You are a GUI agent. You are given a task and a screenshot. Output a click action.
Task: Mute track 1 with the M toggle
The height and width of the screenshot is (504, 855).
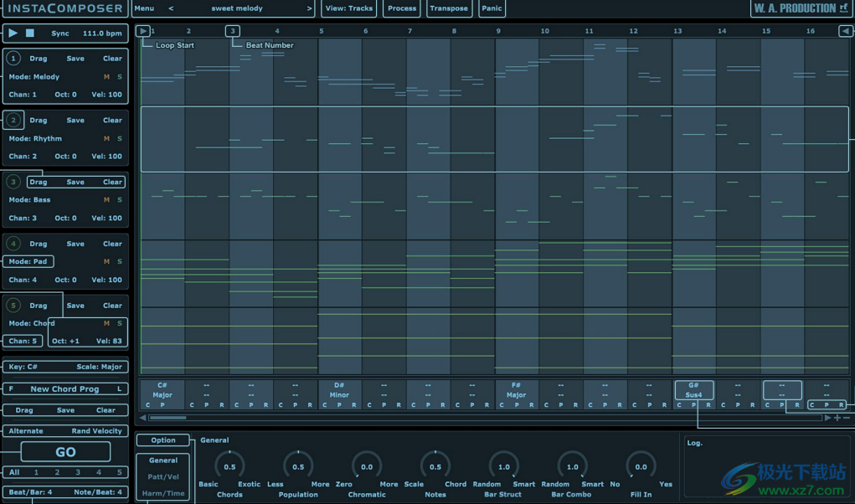(x=108, y=76)
